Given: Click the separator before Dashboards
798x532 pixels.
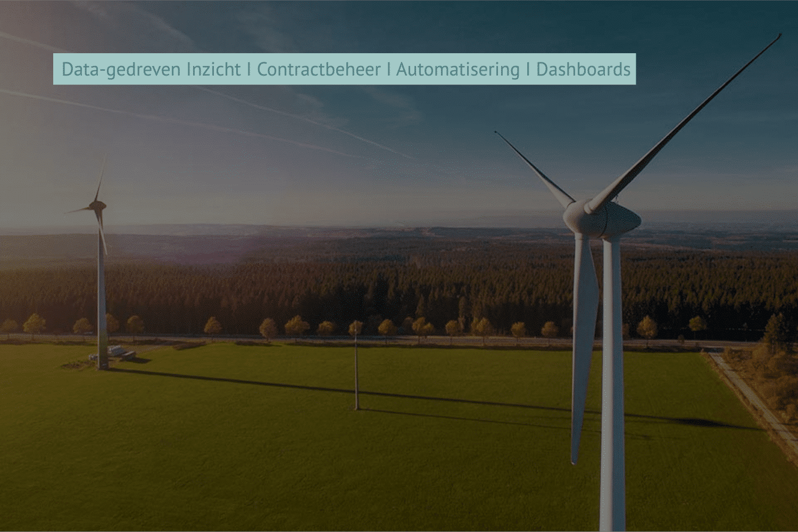Looking at the screenshot, I should (x=528, y=69).
